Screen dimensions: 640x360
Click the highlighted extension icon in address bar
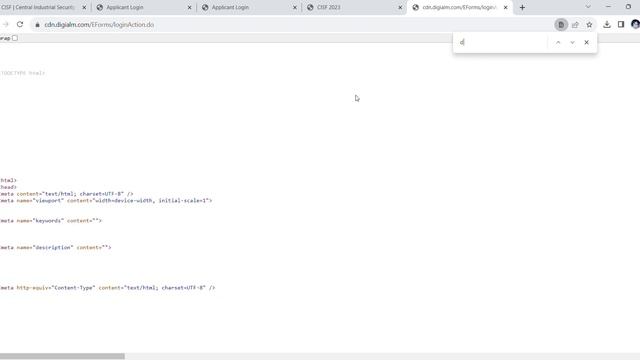pos(561,25)
